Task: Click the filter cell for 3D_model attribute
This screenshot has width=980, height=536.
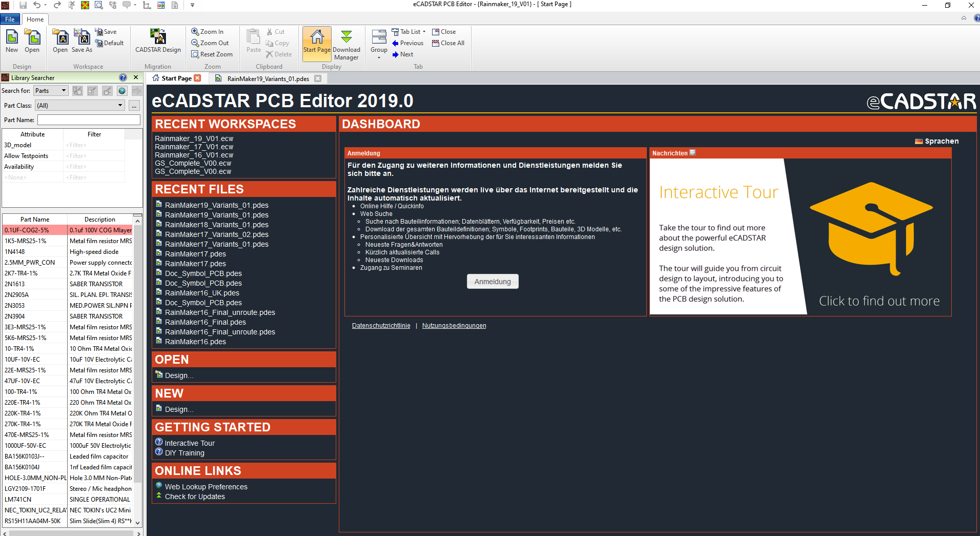Action: (x=94, y=145)
